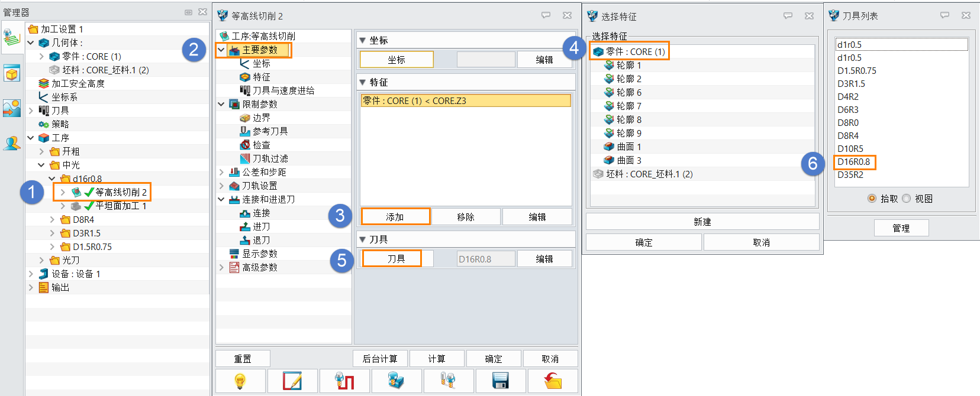Click the 坐标 button in coordinate section

point(396,60)
